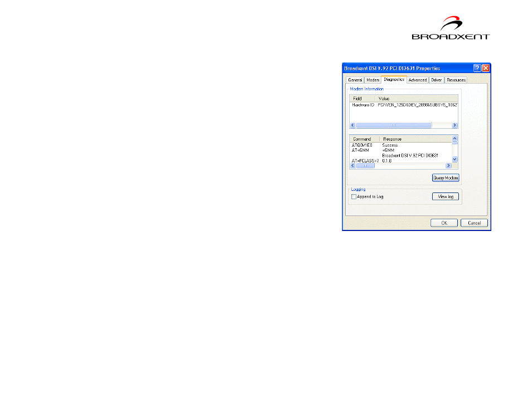532x414 pixels.
Task: Click the command list's right scroll arrow
Action: click(448, 166)
